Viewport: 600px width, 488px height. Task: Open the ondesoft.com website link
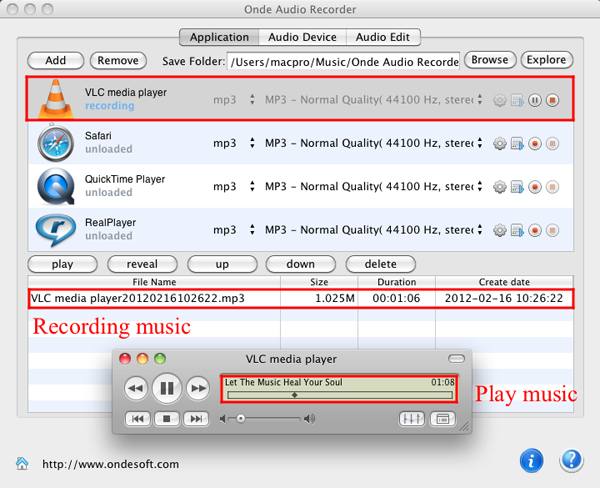pyautogui.click(x=110, y=464)
